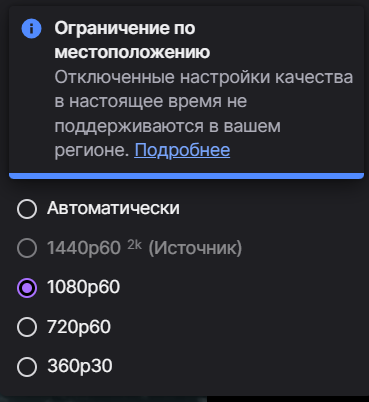
Task: Click the "Автоматически" quality label text
Action: coord(113,208)
